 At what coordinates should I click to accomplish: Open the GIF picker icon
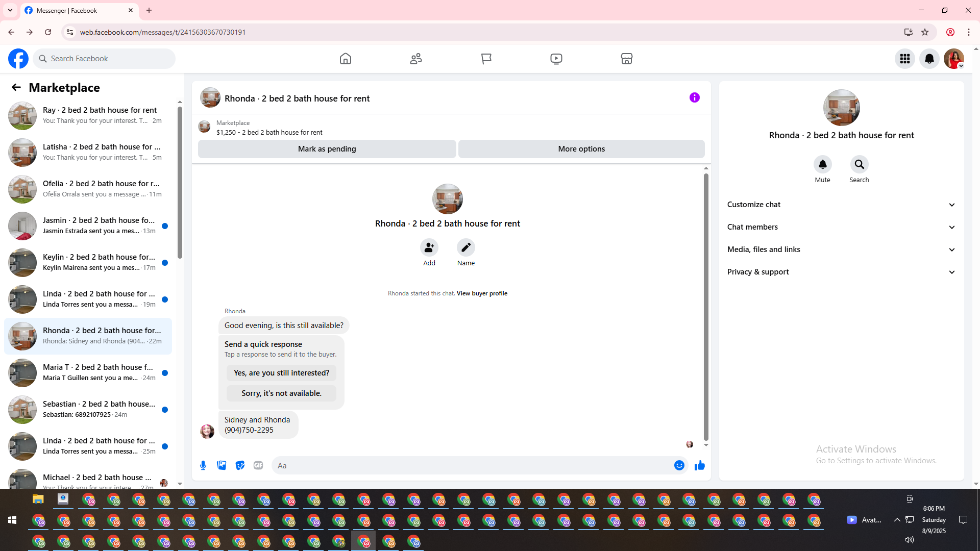click(x=258, y=465)
